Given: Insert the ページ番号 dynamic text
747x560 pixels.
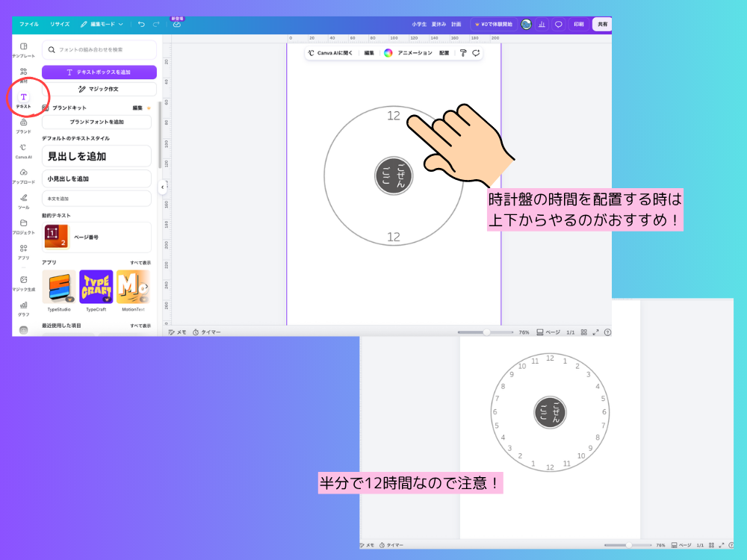Looking at the screenshot, I should click(x=96, y=237).
